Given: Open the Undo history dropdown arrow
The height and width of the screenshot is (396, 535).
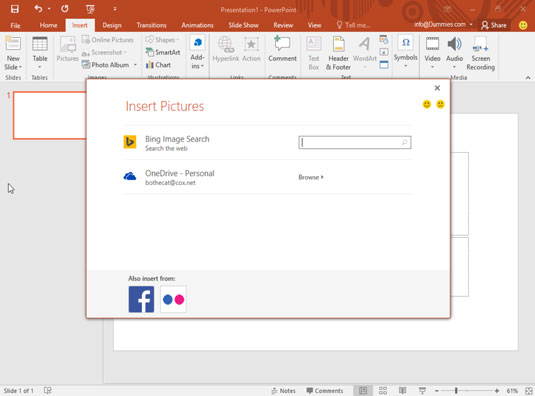Looking at the screenshot, I should pos(49,9).
